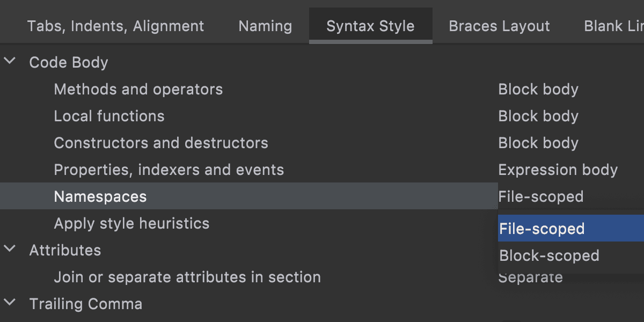Open Constructors and destructors Block body value
The image size is (644, 322).
(x=538, y=143)
